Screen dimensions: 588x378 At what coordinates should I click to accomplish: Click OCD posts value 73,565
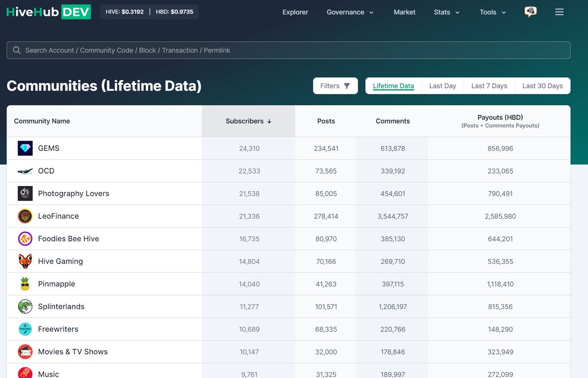point(326,171)
